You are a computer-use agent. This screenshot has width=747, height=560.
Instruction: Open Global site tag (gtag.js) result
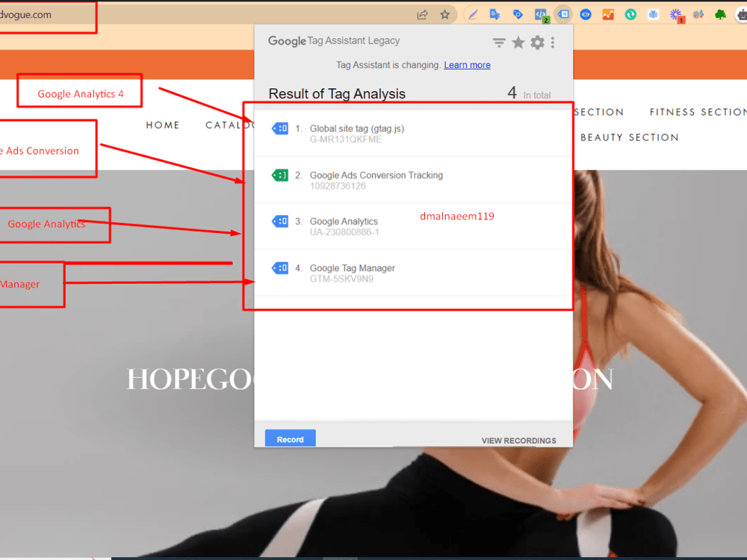click(x=413, y=134)
